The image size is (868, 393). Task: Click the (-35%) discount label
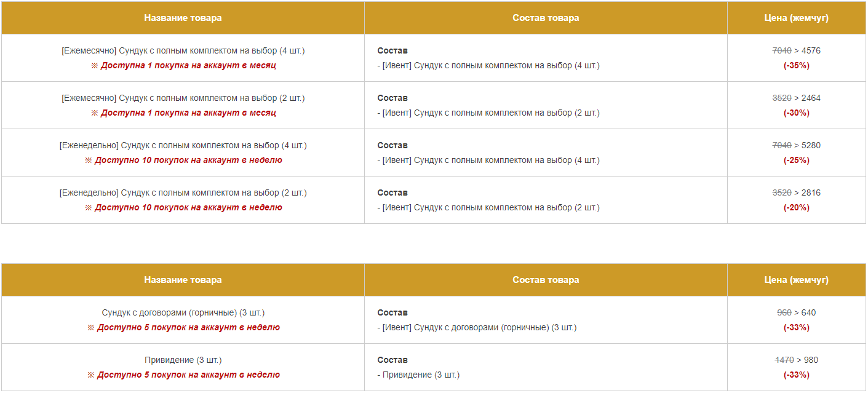point(796,65)
